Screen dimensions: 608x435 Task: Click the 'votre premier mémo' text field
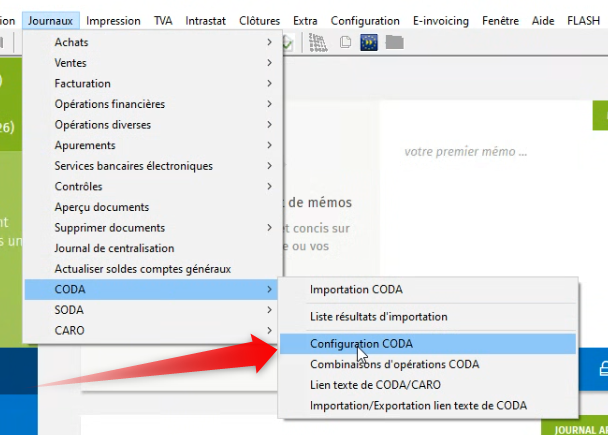465,153
